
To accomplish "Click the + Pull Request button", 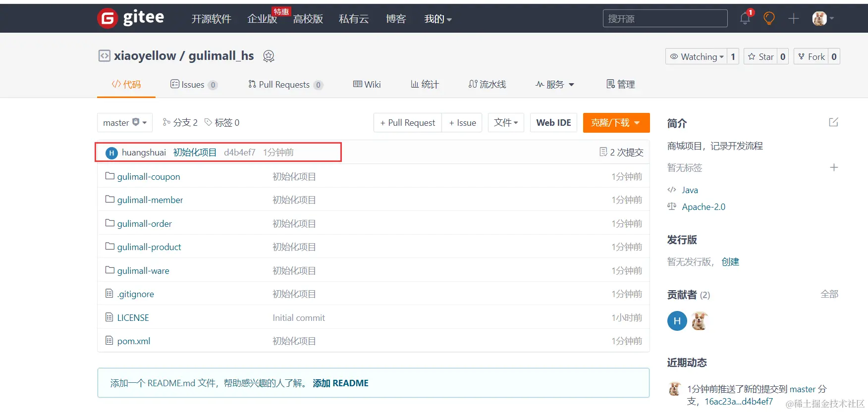I will (x=407, y=122).
